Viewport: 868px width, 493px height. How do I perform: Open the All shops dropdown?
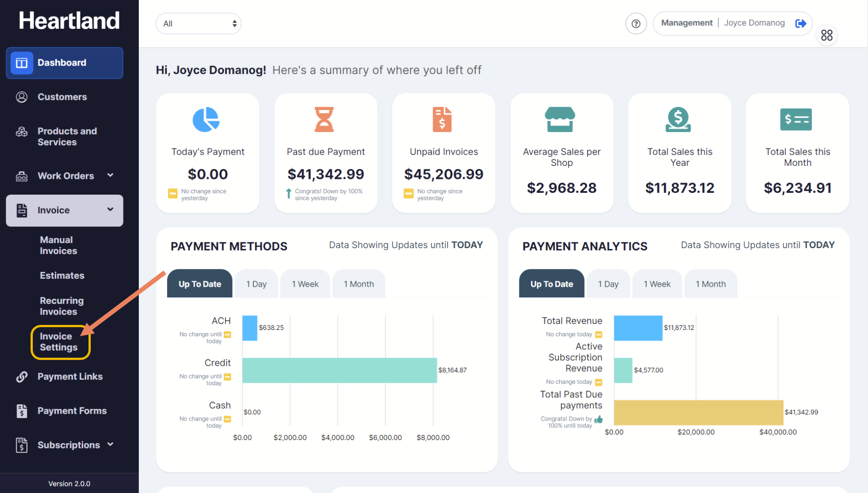click(199, 24)
